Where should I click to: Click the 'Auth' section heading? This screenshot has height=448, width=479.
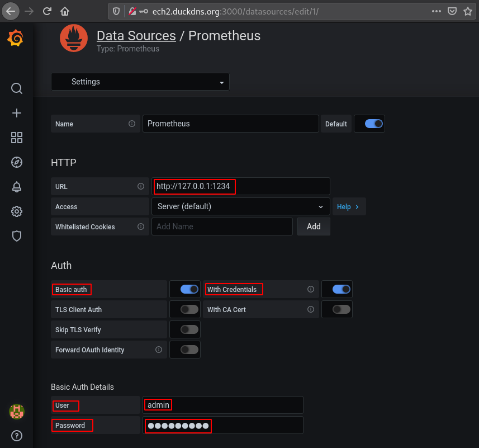click(61, 266)
